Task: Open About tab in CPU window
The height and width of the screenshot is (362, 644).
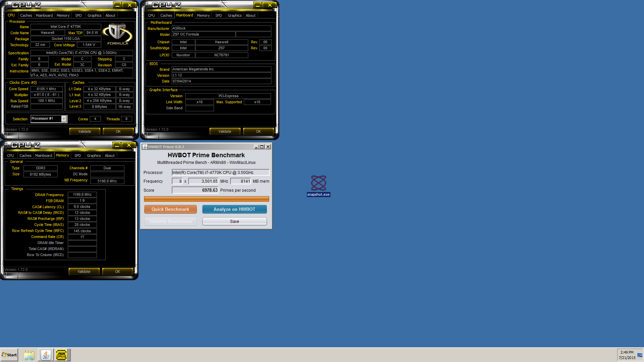Action: (x=110, y=15)
